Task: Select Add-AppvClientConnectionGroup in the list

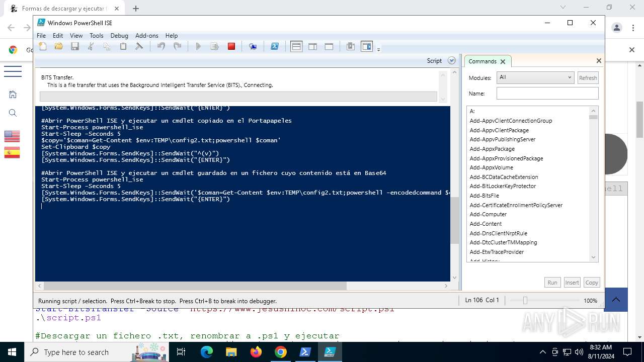Action: click(x=511, y=121)
